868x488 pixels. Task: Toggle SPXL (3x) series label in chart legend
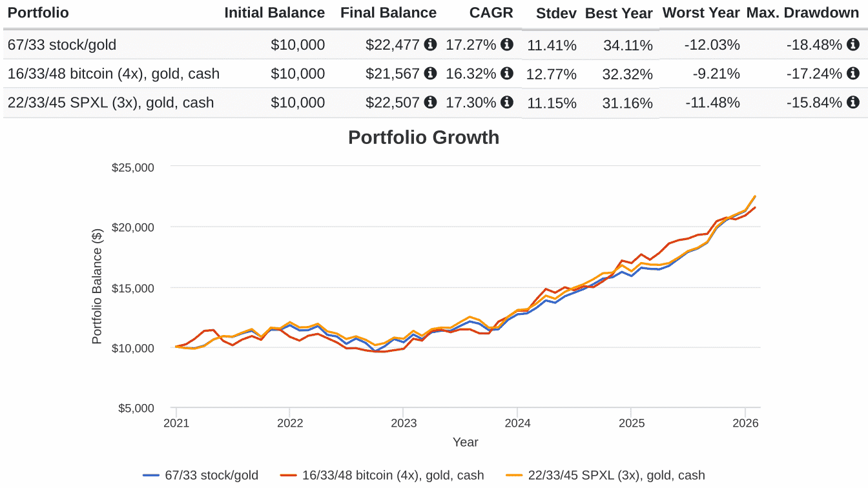616,476
